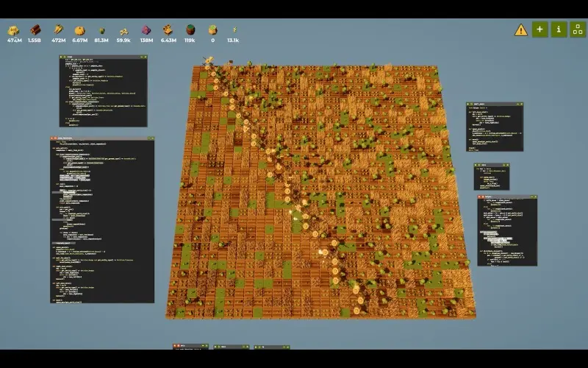Select the gold treasure icon showing 6.43M
This screenshot has width=588, height=368.
(168, 30)
